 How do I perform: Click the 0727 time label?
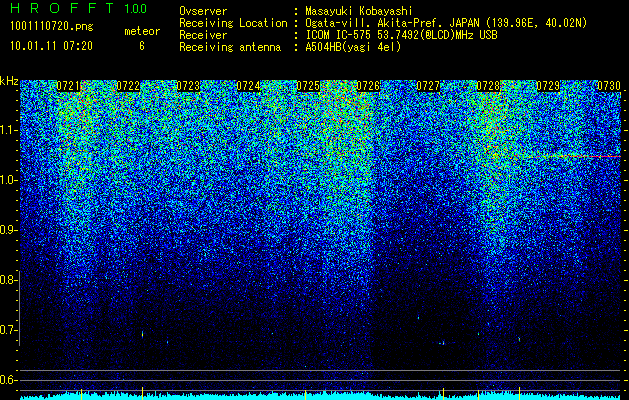click(x=428, y=86)
